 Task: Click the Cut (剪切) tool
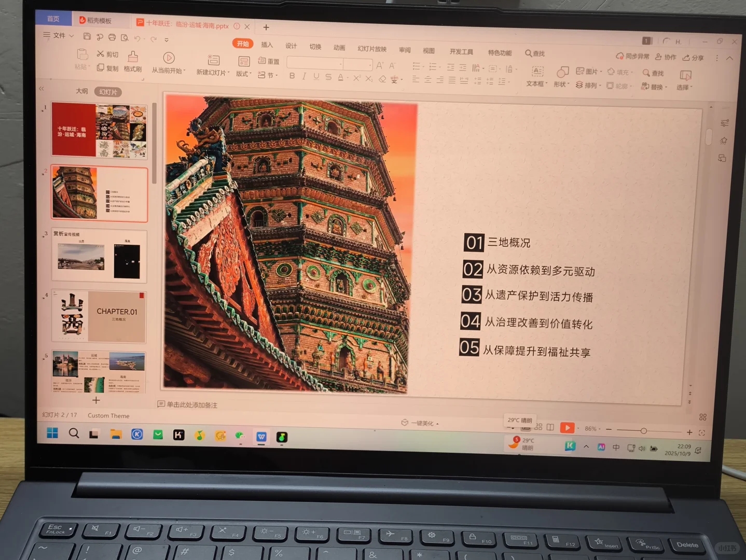[x=107, y=54]
